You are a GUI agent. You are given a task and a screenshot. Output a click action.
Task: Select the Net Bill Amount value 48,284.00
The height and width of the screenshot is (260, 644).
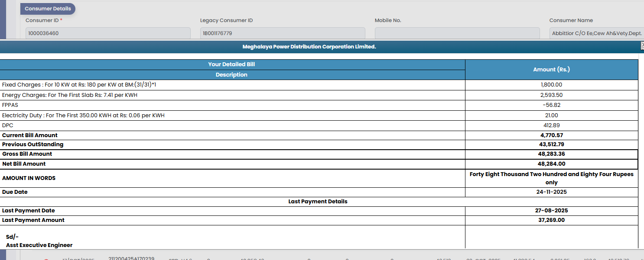[551, 164]
